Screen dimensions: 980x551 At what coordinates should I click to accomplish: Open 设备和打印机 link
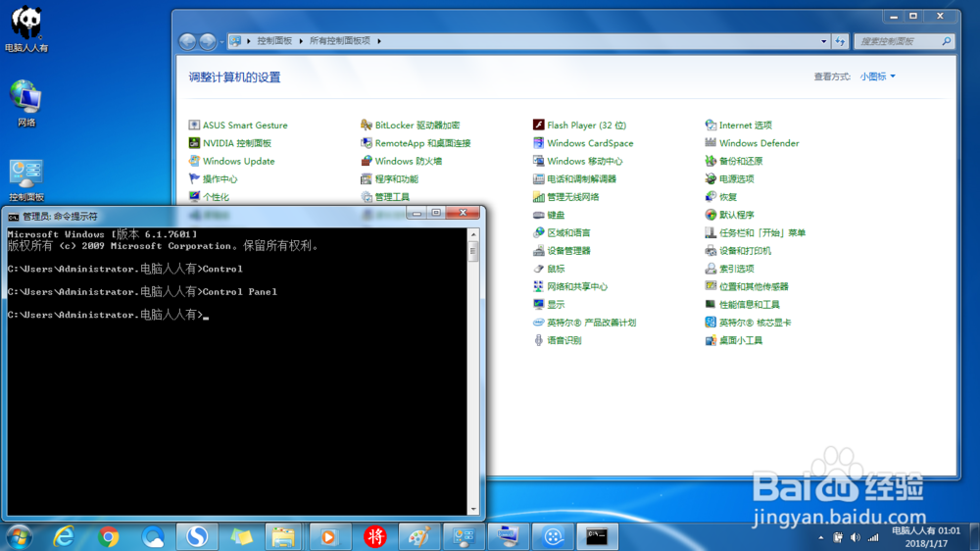738,251
